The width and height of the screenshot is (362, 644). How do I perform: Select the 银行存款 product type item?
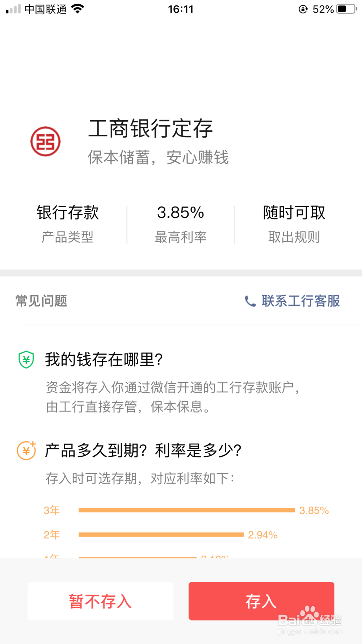coord(68,224)
